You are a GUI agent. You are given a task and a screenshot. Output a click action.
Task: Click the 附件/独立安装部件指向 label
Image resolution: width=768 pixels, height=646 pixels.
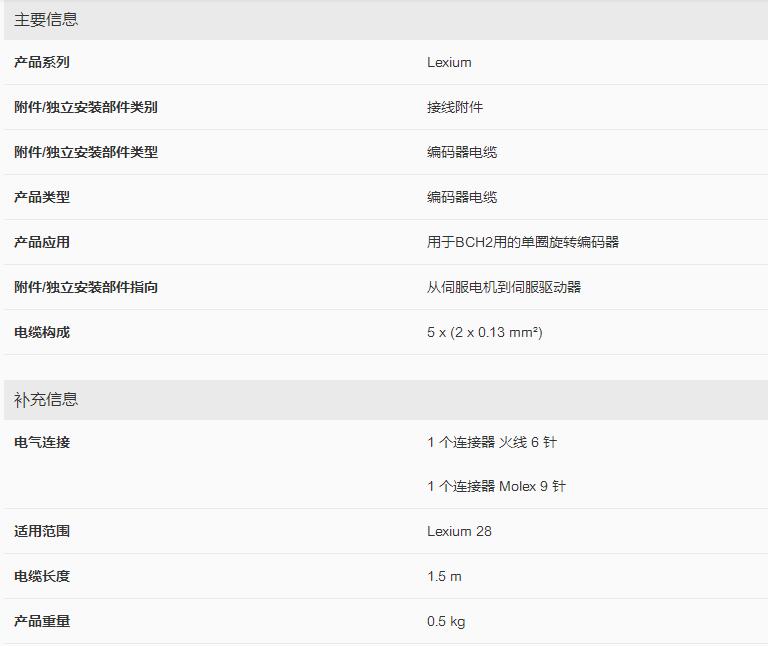[x=86, y=287]
